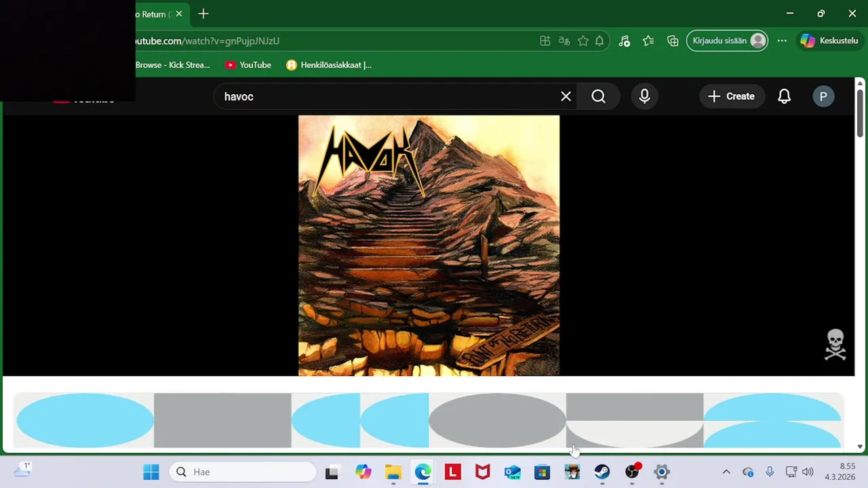Open the Windows Start menu
The image size is (868, 488).
point(151,472)
